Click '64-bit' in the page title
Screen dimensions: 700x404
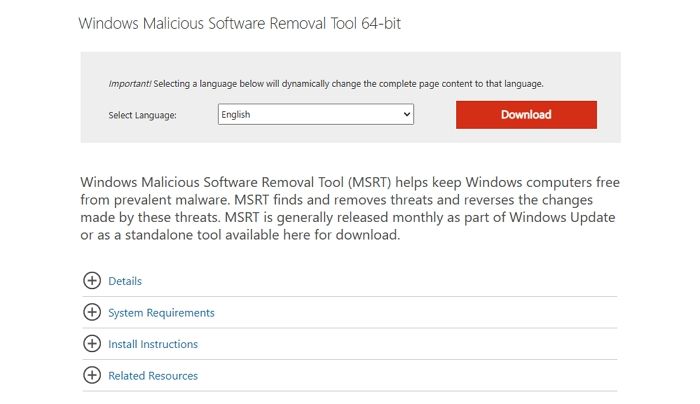378,22
